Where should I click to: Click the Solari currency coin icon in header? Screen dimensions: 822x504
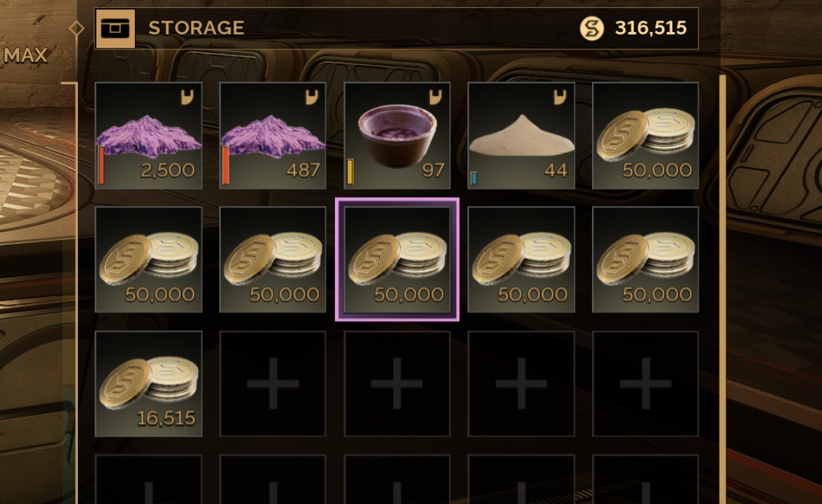pyautogui.click(x=592, y=29)
